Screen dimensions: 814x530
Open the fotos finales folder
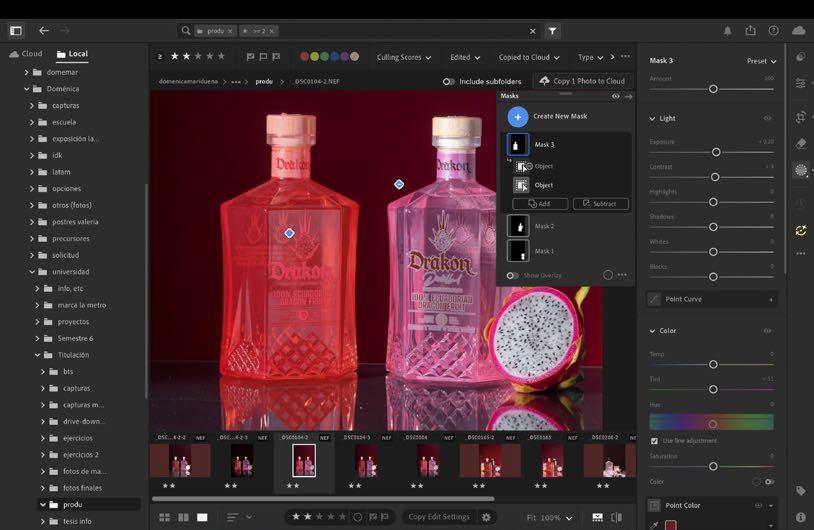tap(82, 487)
